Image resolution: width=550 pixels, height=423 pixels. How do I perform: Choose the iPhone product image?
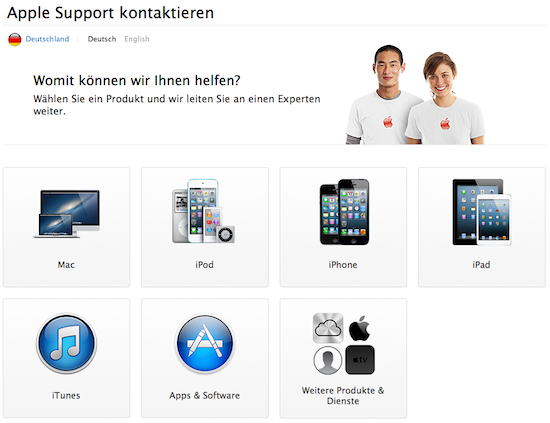click(344, 212)
